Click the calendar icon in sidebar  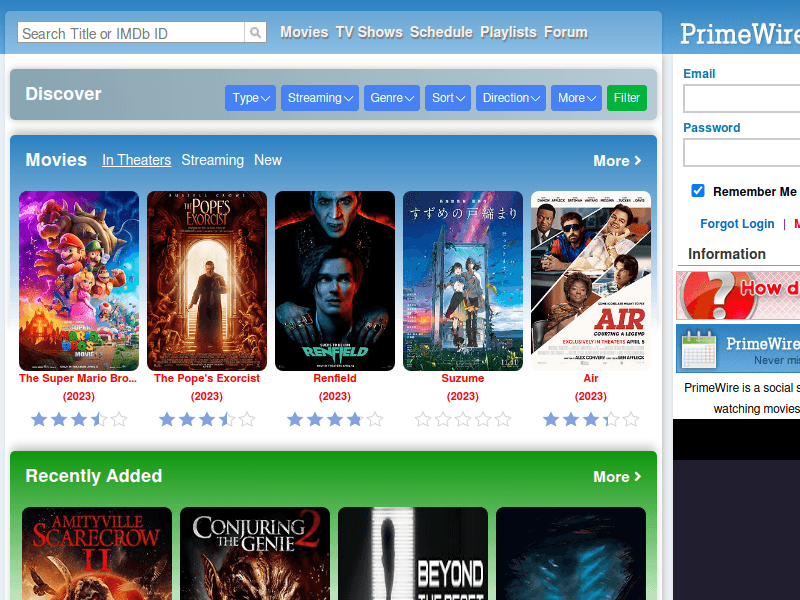pyautogui.click(x=699, y=349)
